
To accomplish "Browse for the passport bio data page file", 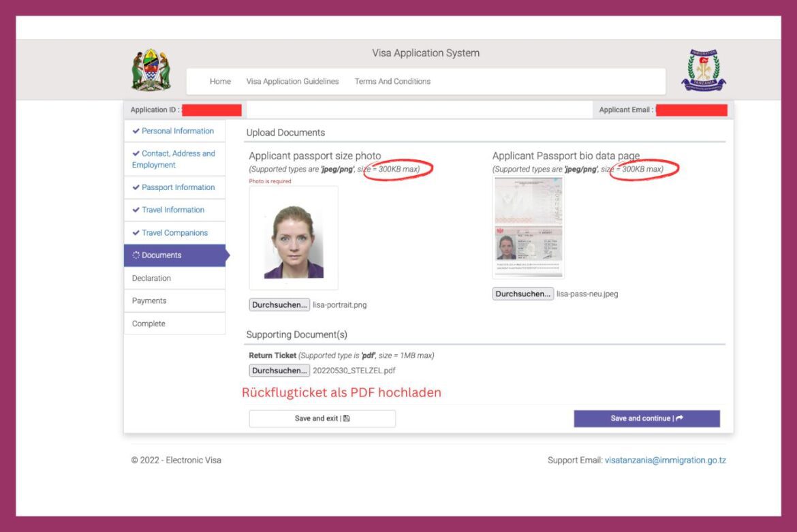I will click(522, 294).
